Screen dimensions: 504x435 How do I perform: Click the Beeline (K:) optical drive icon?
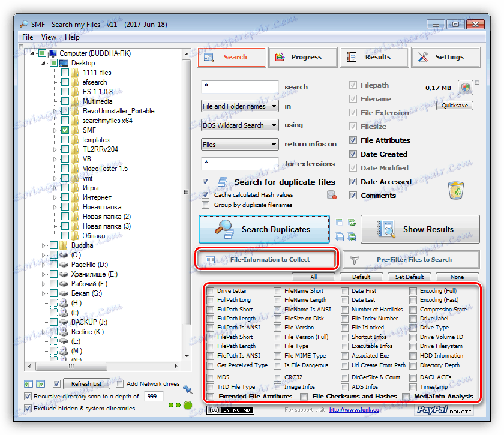pyautogui.click(x=64, y=332)
